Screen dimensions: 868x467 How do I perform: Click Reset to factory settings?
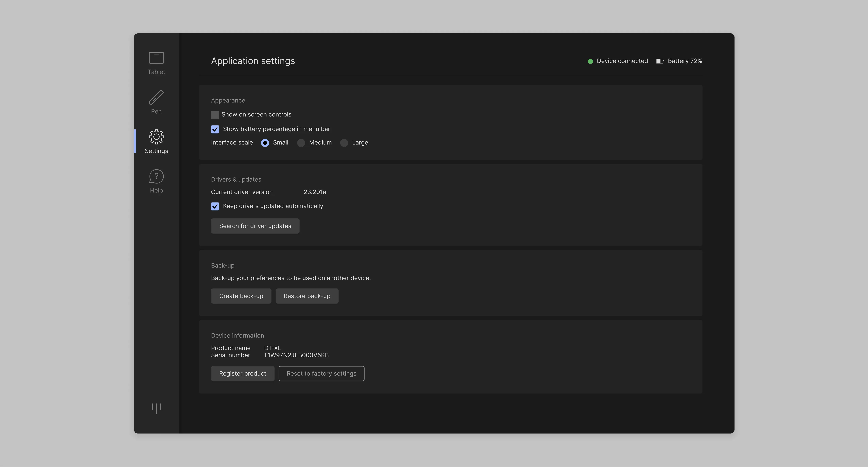321,373
